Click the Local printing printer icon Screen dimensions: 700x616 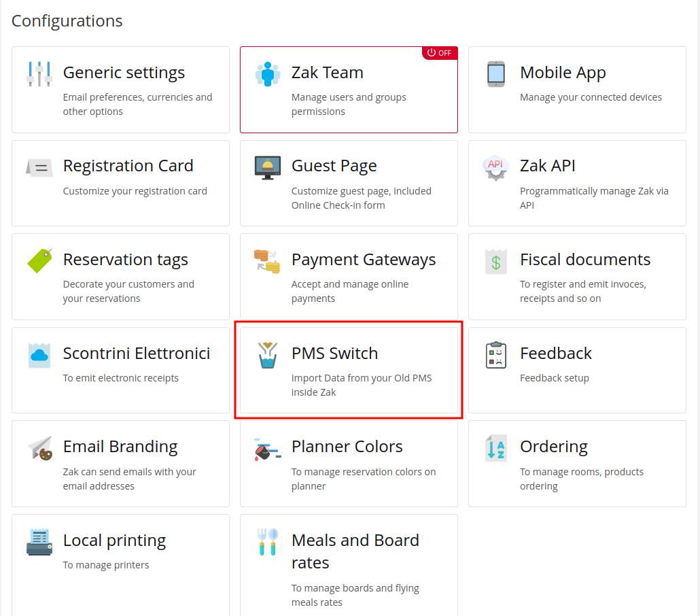[x=39, y=542]
